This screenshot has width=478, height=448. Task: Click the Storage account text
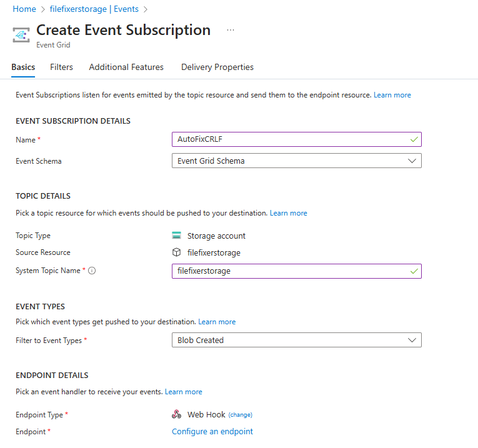216,236
